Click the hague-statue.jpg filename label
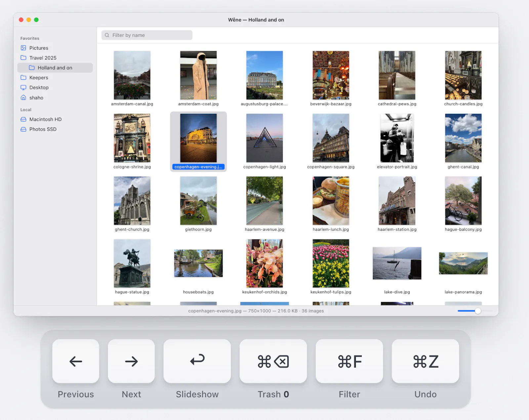The image size is (529, 420). point(132,292)
